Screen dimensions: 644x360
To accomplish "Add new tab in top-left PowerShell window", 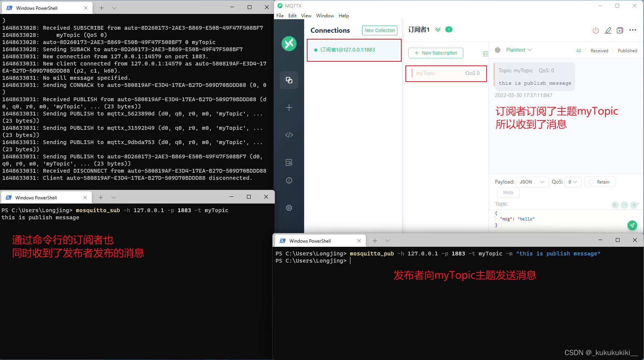I will (x=102, y=8).
